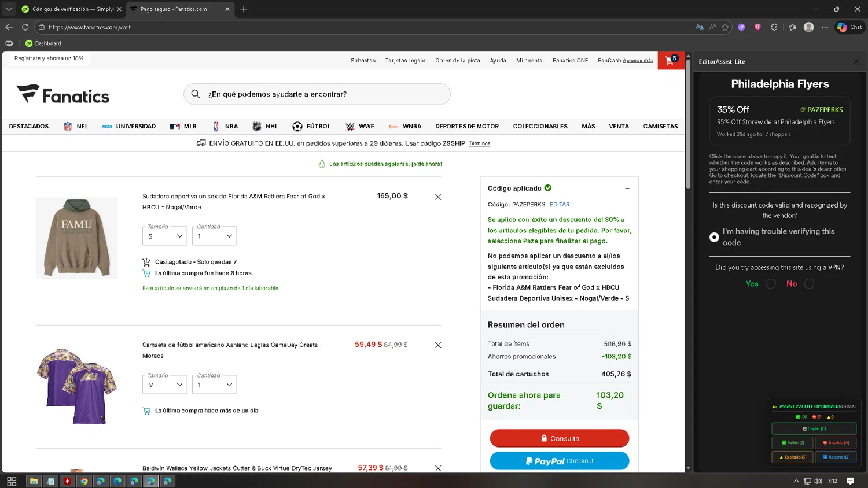The height and width of the screenshot is (488, 868).
Task: Remove the Baldwin Wallace jersey from cart
Action: (438, 468)
